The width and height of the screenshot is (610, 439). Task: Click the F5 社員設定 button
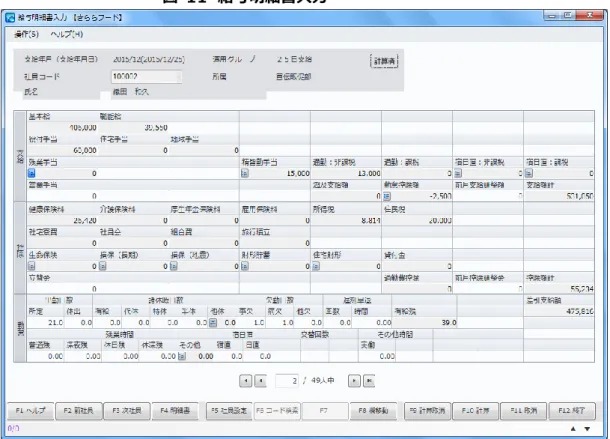[229, 411]
